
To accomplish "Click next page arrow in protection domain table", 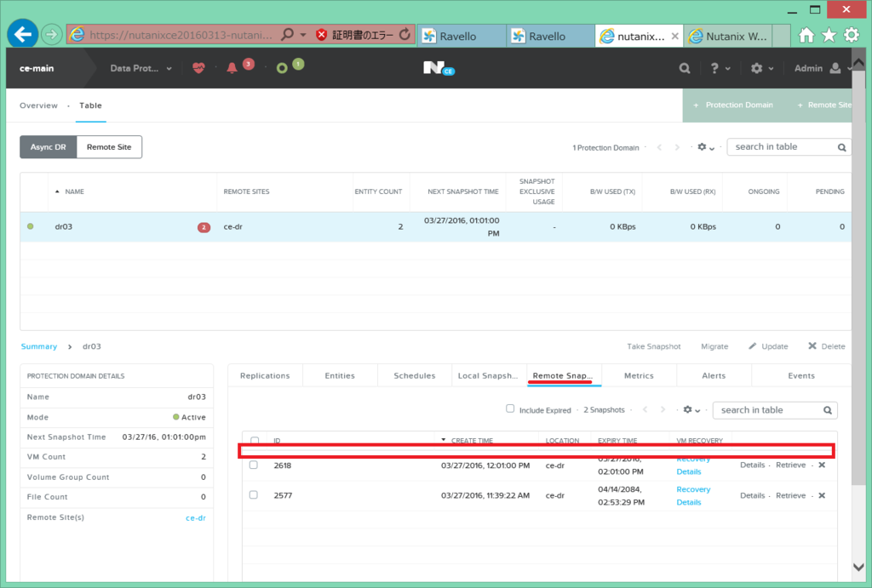I will pos(677,147).
